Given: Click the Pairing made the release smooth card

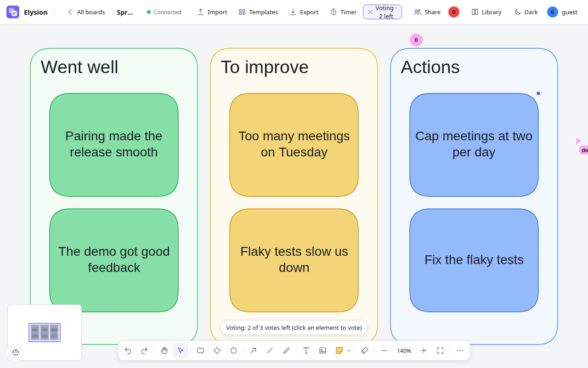Looking at the screenshot, I should 114,145.
